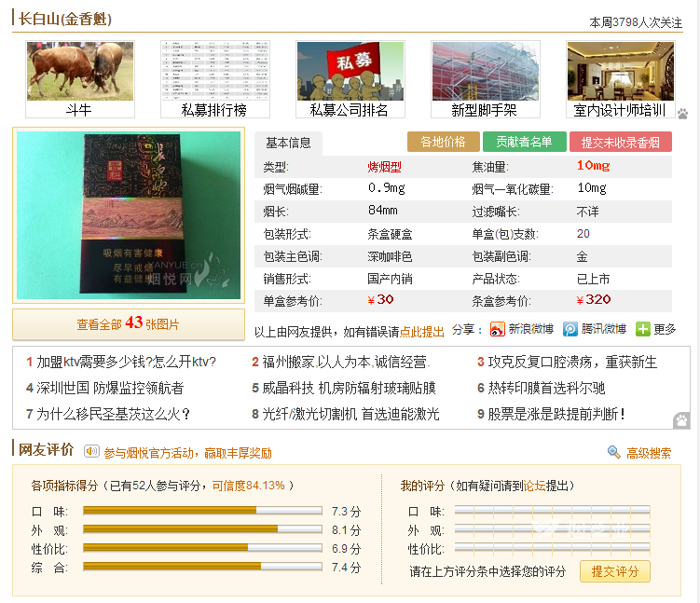Image resolution: width=700 pixels, height=603 pixels.
Task: Click the 7.4 分 overall score
Action: click(x=346, y=568)
